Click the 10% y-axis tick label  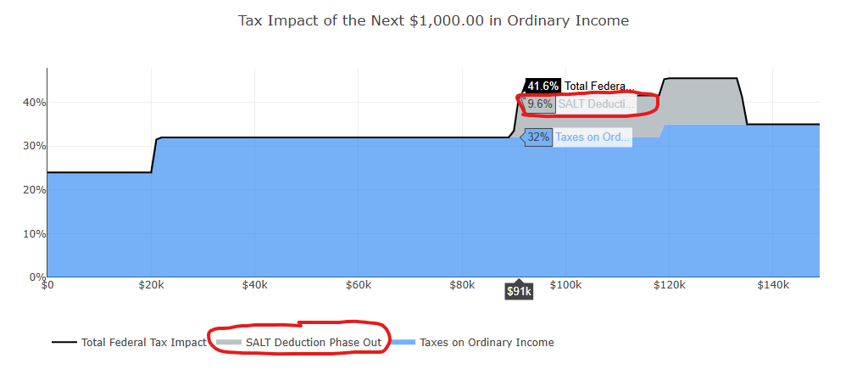[x=34, y=233]
